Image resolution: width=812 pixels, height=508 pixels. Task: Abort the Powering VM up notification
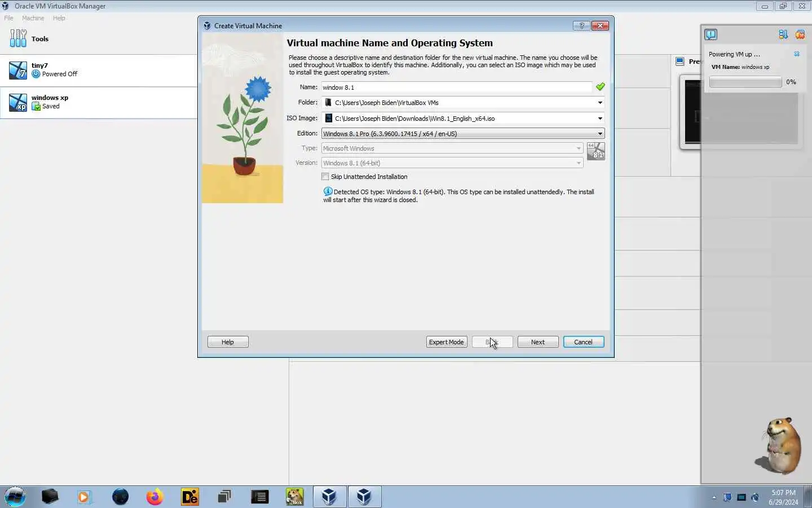coord(797,54)
